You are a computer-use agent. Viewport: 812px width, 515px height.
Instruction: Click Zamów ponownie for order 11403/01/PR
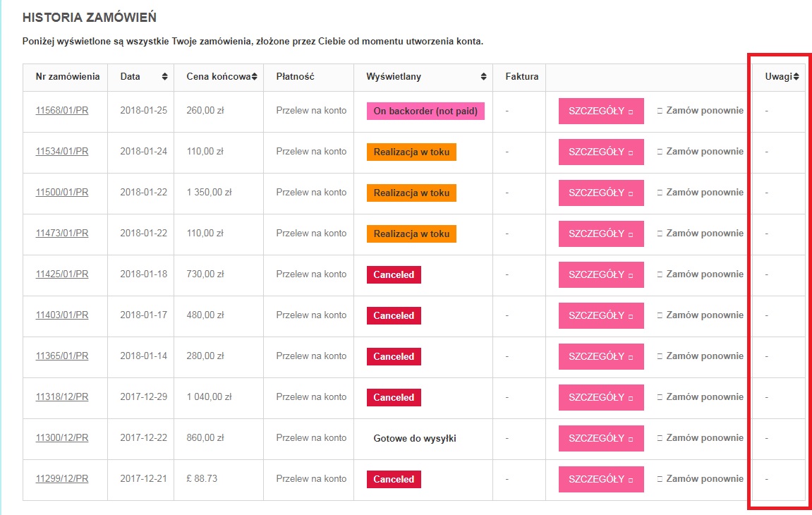(x=705, y=315)
